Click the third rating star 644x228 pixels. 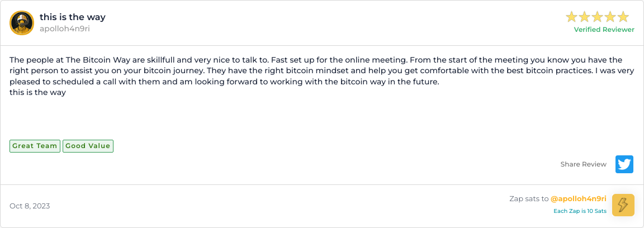click(x=598, y=17)
